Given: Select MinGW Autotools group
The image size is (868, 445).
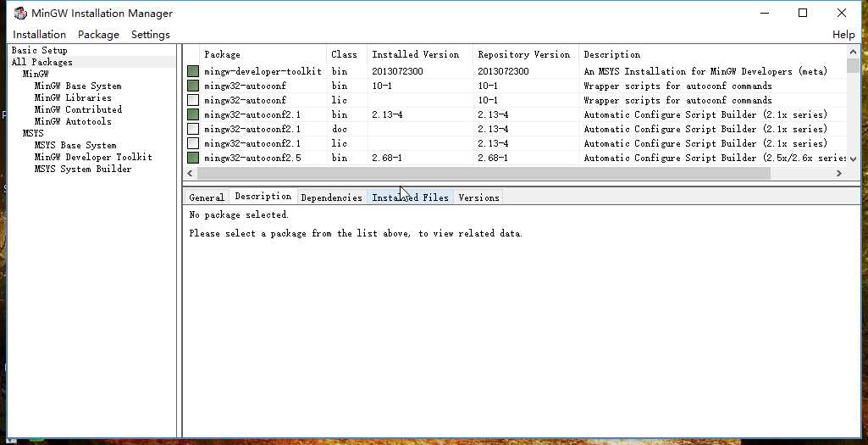Looking at the screenshot, I should pyautogui.click(x=73, y=121).
